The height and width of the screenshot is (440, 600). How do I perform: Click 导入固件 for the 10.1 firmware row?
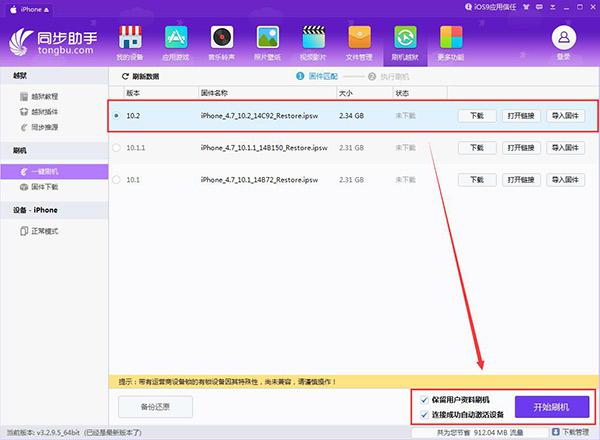point(565,179)
